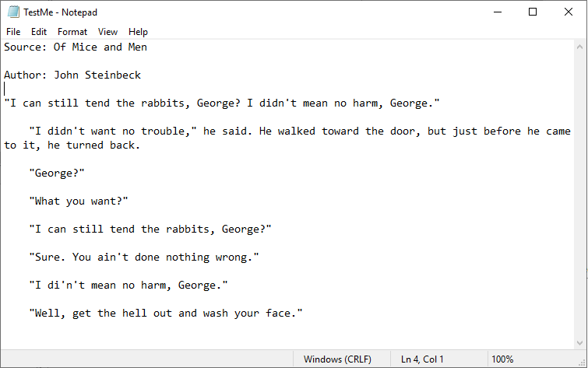
Task: Maximize the Notepad window
Action: [x=533, y=12]
